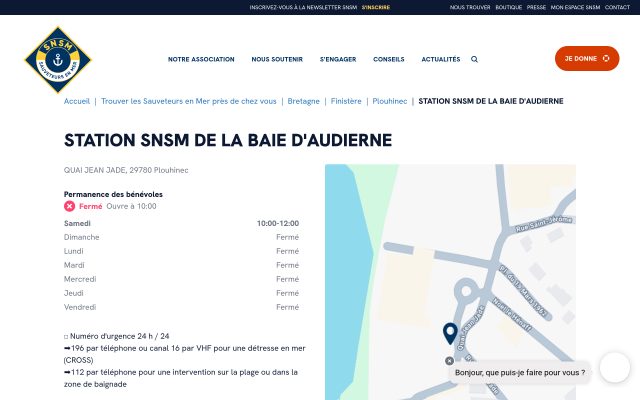640x400 pixels.
Task: Click Jeudi row label
Action: (x=73, y=293)
